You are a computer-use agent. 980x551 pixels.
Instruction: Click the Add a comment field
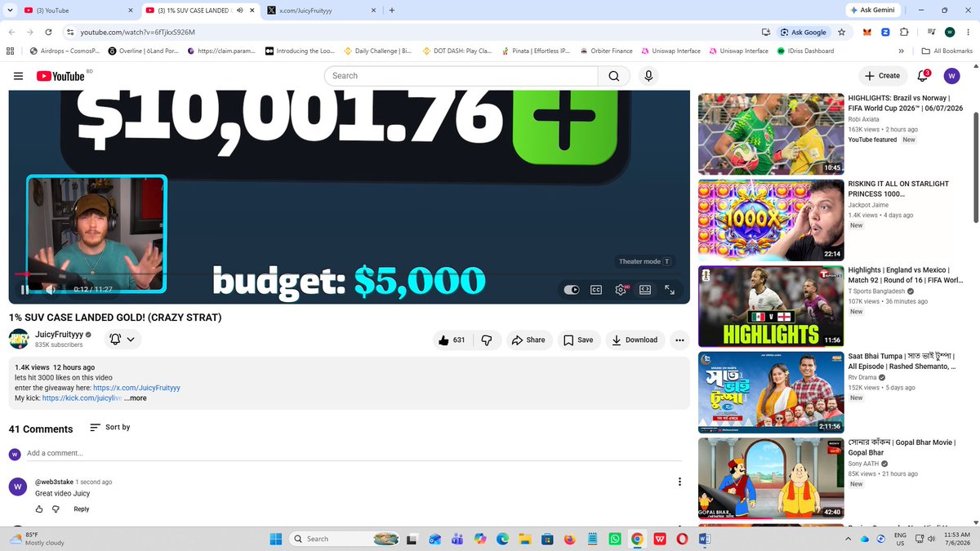354,453
